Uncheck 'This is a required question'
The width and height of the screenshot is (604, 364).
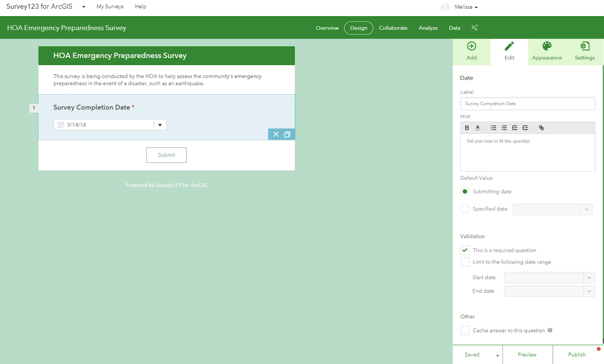click(465, 250)
